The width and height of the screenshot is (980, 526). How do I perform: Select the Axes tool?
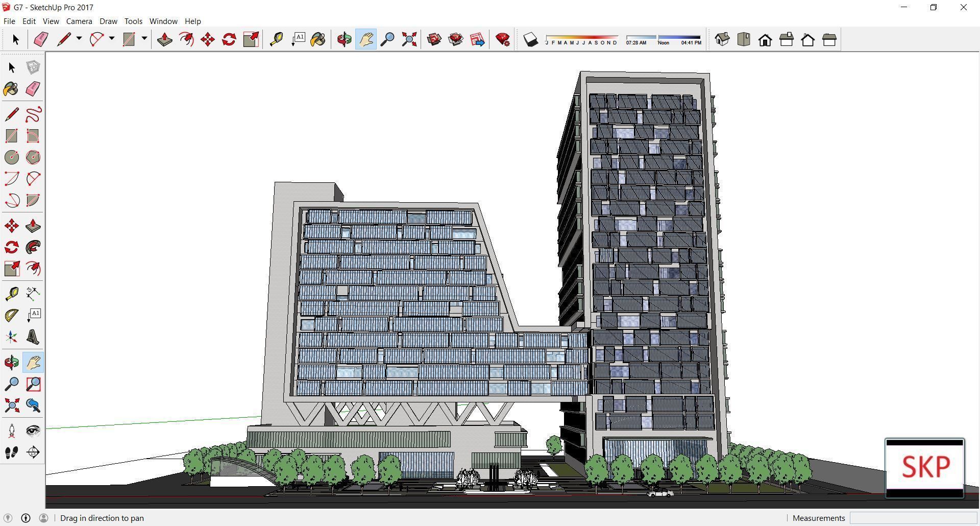(12, 337)
